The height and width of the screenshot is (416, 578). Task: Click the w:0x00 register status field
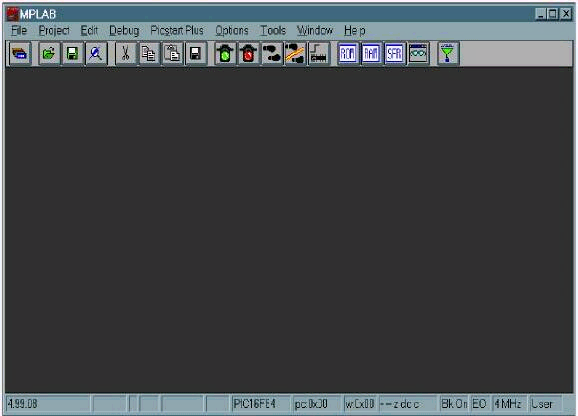click(x=360, y=404)
